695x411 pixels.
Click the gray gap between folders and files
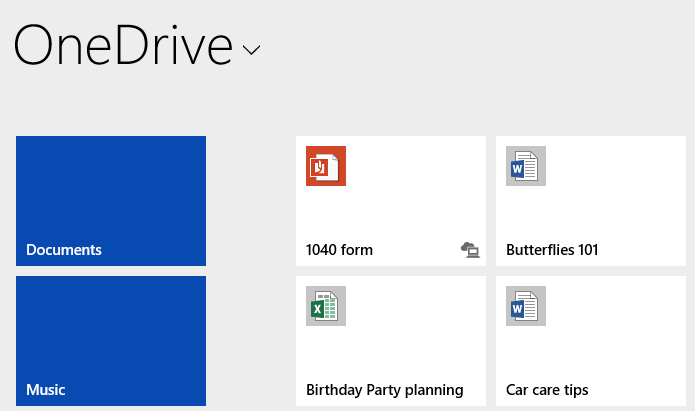tap(250, 270)
